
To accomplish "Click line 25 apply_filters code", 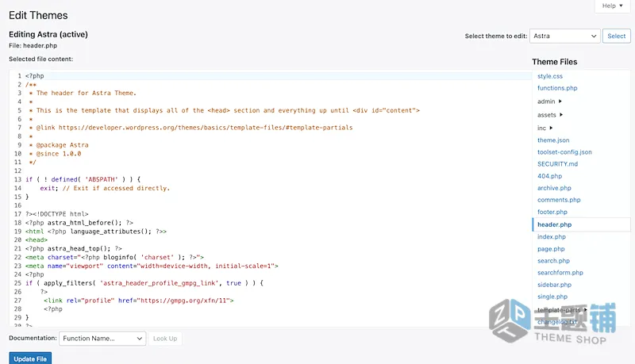I will pos(144,283).
